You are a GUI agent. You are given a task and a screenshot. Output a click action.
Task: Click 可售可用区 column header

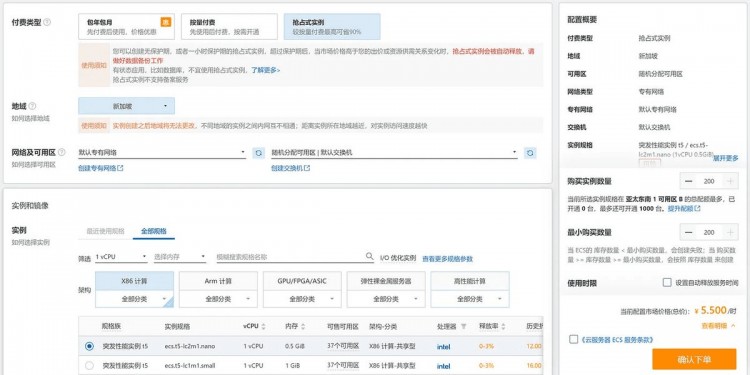[343, 327]
